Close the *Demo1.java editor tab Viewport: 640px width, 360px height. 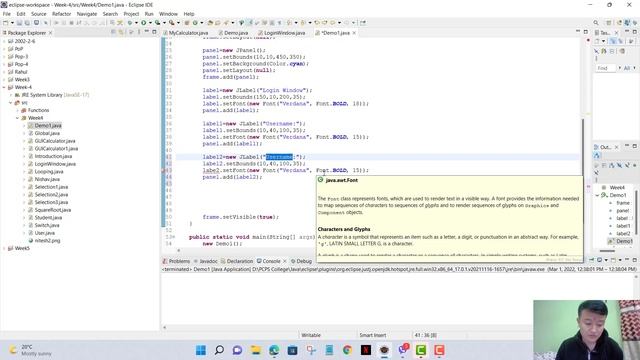pos(354,33)
